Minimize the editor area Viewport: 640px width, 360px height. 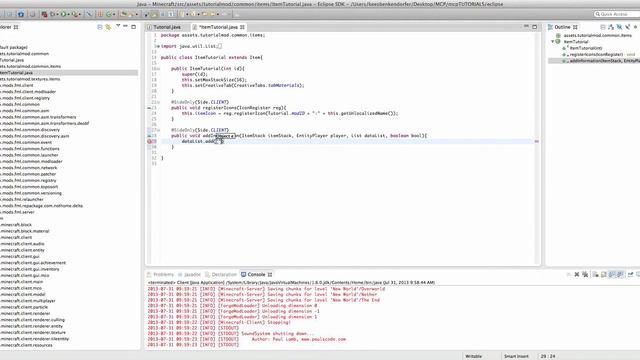pyautogui.click(x=526, y=26)
